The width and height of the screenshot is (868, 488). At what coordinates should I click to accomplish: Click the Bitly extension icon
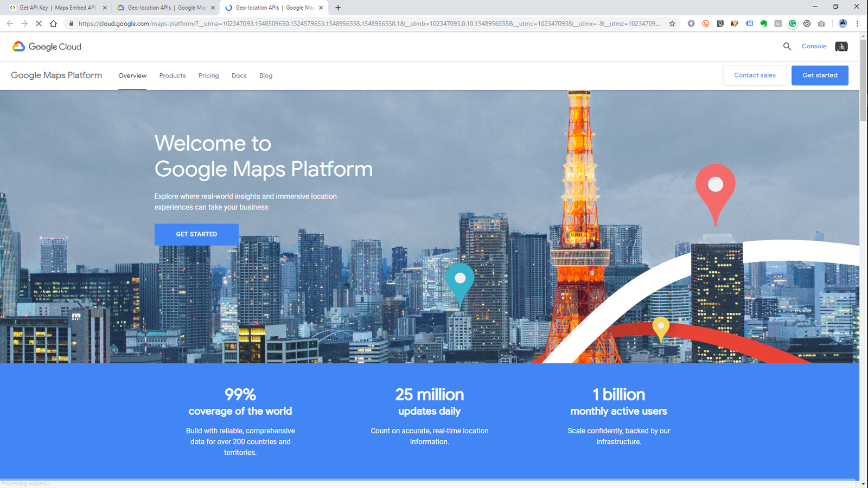point(706,23)
